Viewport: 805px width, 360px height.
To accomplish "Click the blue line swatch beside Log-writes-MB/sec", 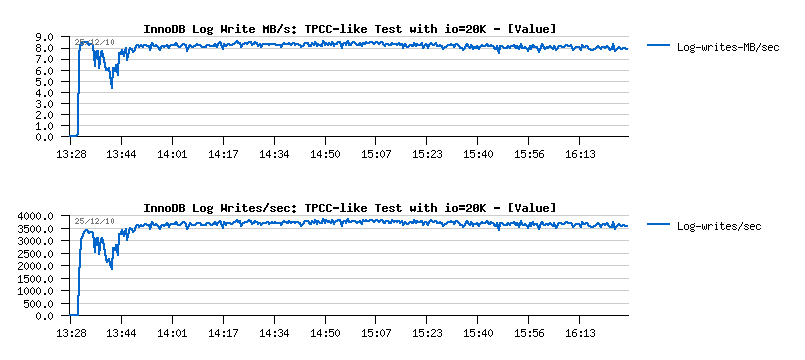I will tap(659, 45).
